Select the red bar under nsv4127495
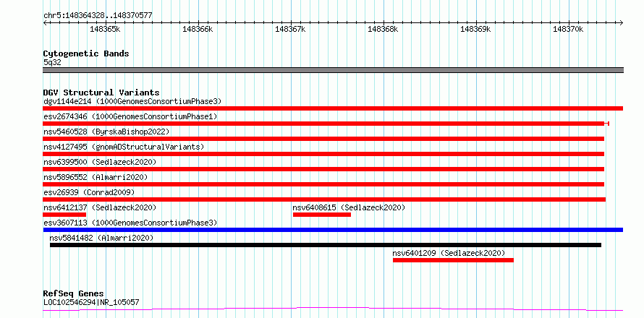Screen dimensions: 644x318 (x=323, y=154)
